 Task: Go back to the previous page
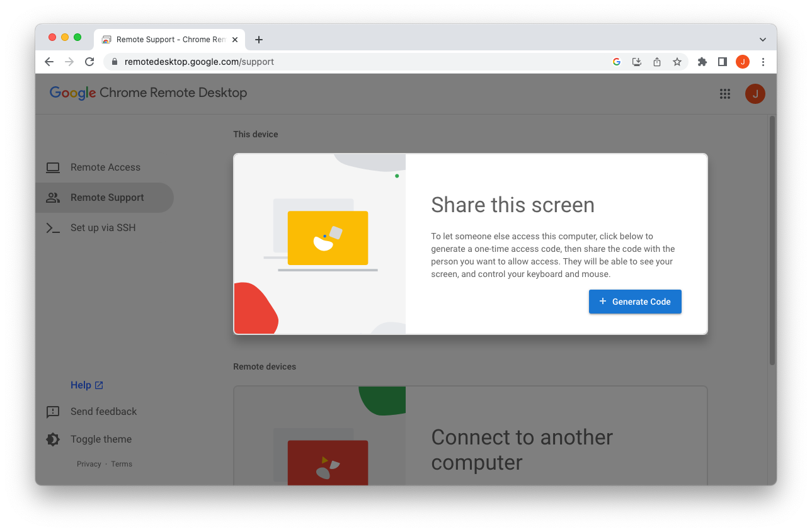pos(49,62)
